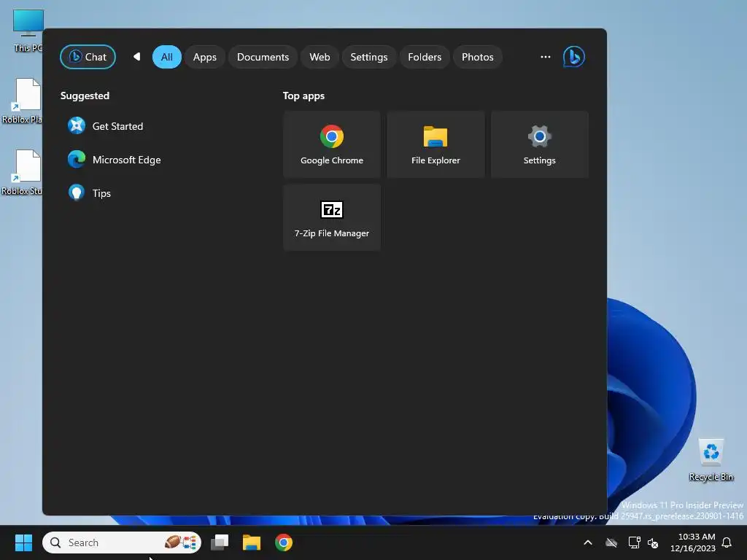Image resolution: width=747 pixels, height=560 pixels.
Task: Open the three-dot more options menu
Action: coord(546,57)
